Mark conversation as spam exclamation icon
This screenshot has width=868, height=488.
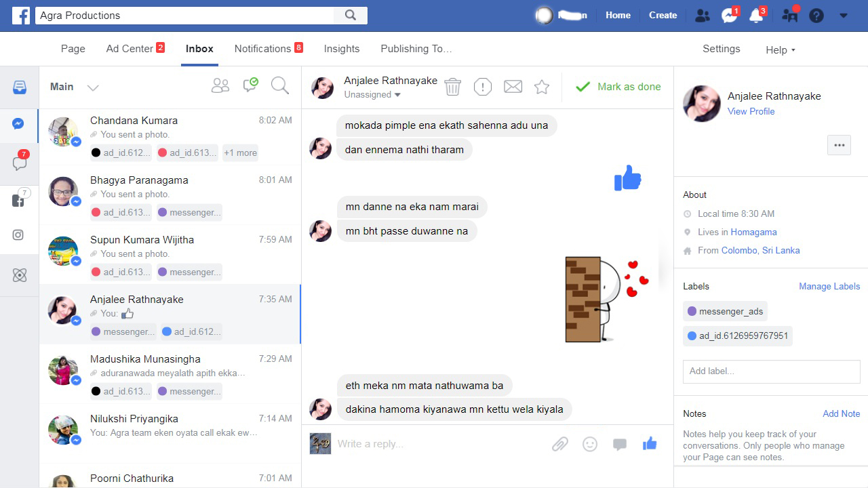[x=483, y=87]
